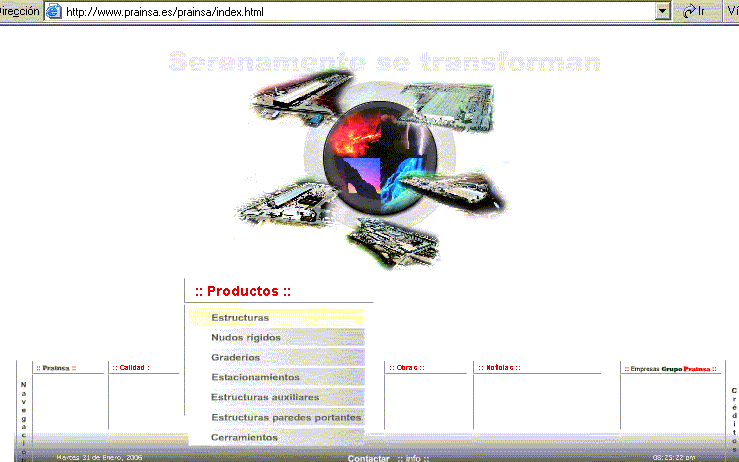Viewport: 739px width, 462px height.
Task: Click the Contactar link in footer
Action: [369, 458]
